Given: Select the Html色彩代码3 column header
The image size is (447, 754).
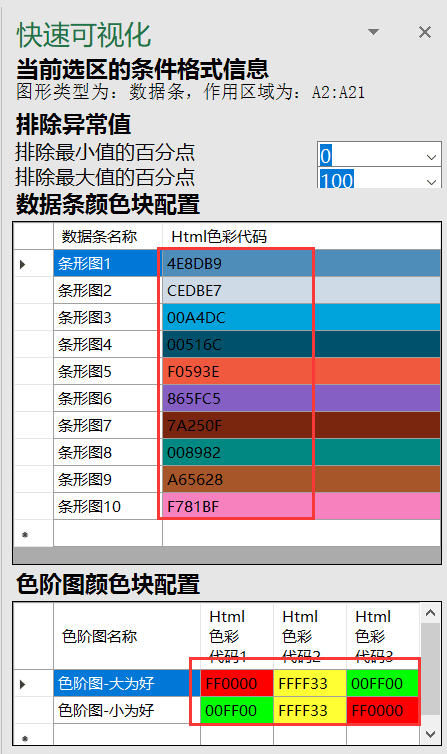Looking at the screenshot, I should point(383,636).
